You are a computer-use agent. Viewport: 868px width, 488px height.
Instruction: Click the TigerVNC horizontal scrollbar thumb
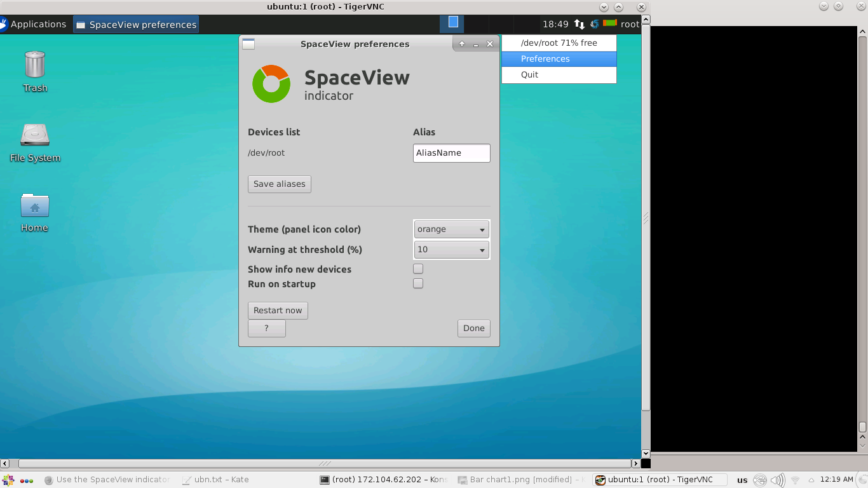(325, 463)
